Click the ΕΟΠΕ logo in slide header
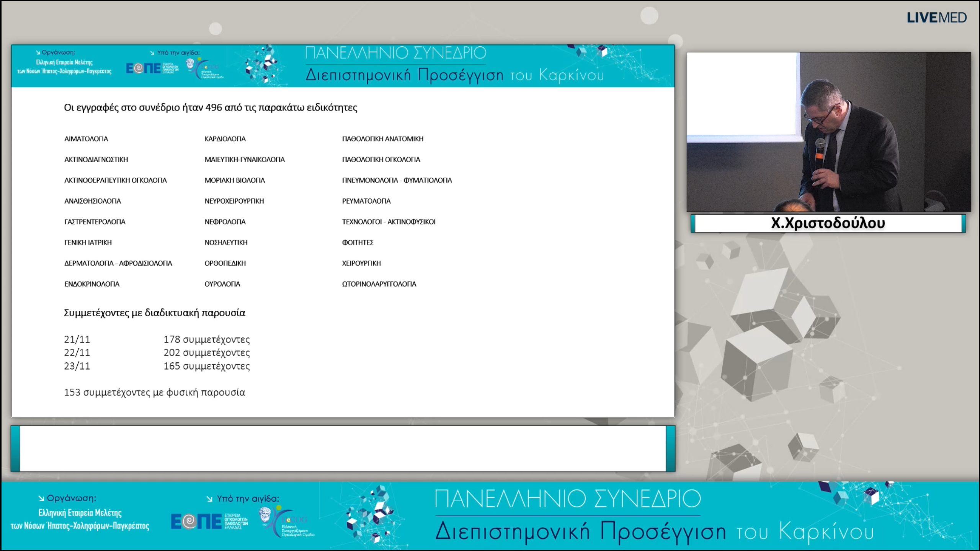Screen dimensions: 980x551 [152, 68]
